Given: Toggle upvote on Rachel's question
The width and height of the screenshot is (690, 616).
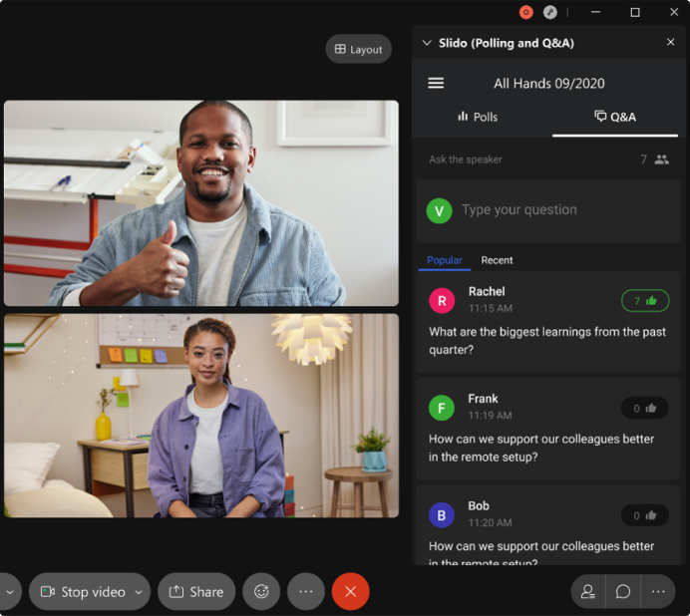Looking at the screenshot, I should point(645,300).
